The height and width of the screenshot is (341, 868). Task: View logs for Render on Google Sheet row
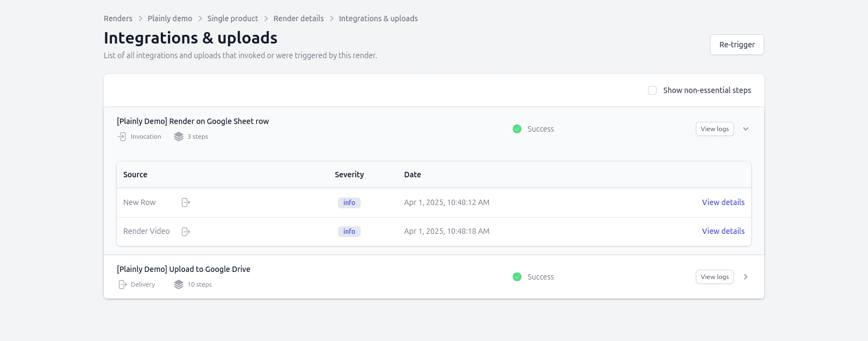[714, 129]
